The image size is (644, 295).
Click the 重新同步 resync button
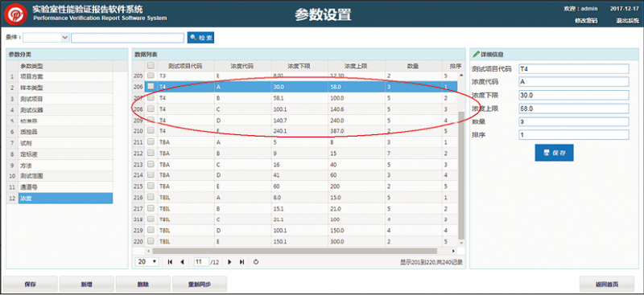tap(200, 284)
